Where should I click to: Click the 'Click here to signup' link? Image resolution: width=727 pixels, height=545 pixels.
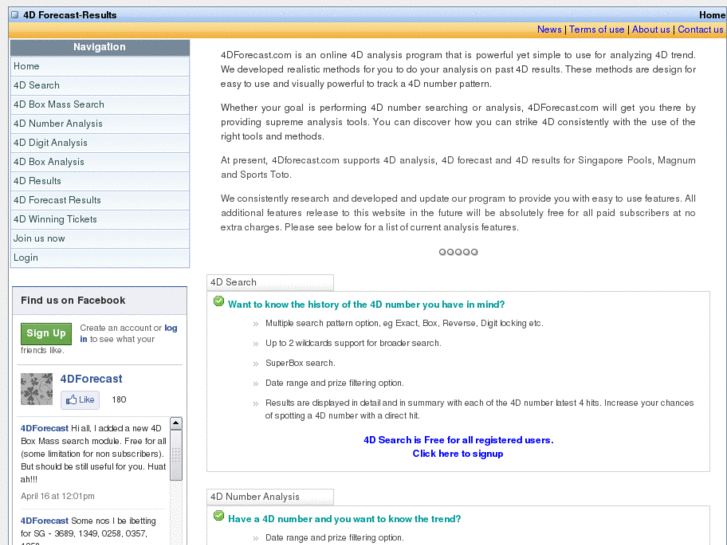click(458, 453)
